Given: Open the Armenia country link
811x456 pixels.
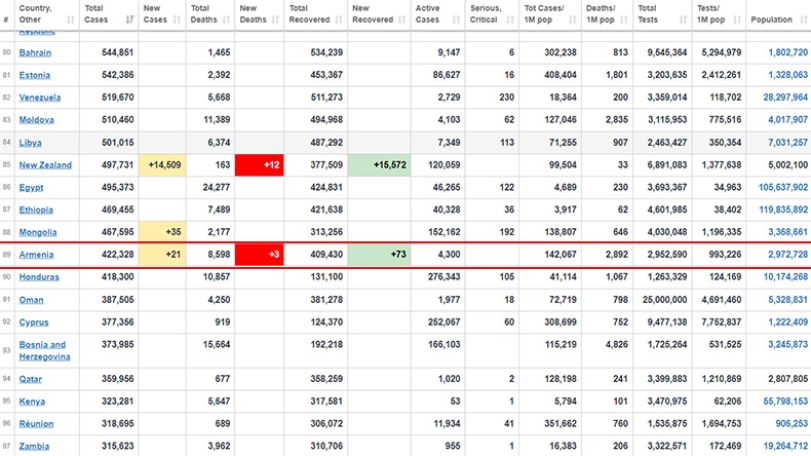Looking at the screenshot, I should (36, 254).
